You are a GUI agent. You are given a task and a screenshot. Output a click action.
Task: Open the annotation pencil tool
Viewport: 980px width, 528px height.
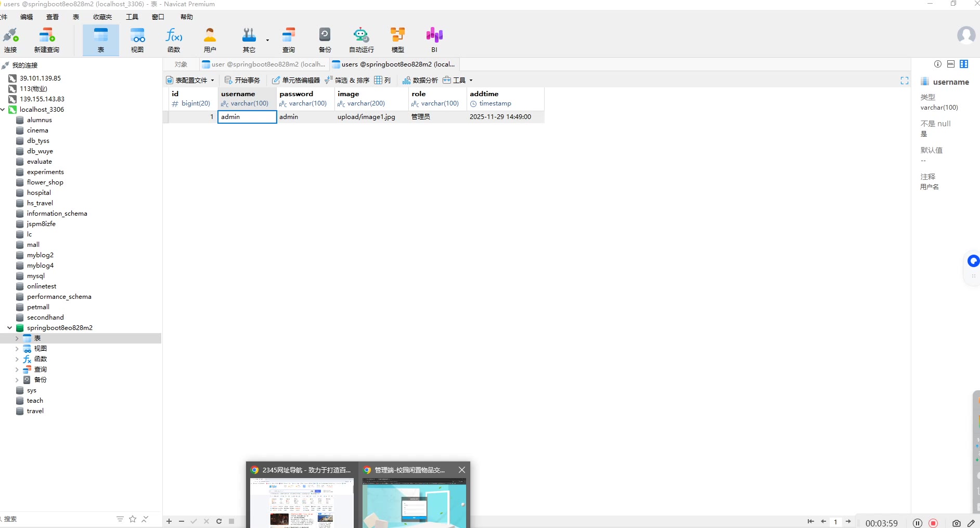point(971,523)
